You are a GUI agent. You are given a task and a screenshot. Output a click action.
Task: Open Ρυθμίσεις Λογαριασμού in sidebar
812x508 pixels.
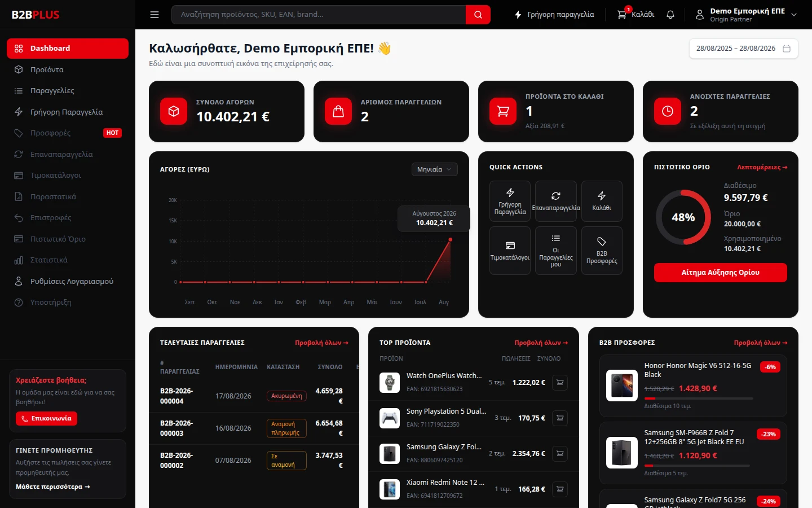[x=68, y=281]
